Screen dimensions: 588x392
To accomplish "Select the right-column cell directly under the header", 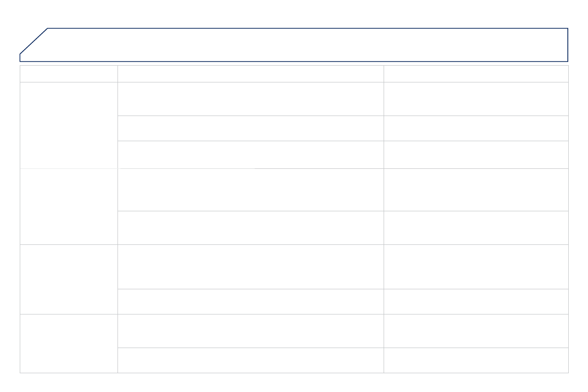I will point(476,99).
